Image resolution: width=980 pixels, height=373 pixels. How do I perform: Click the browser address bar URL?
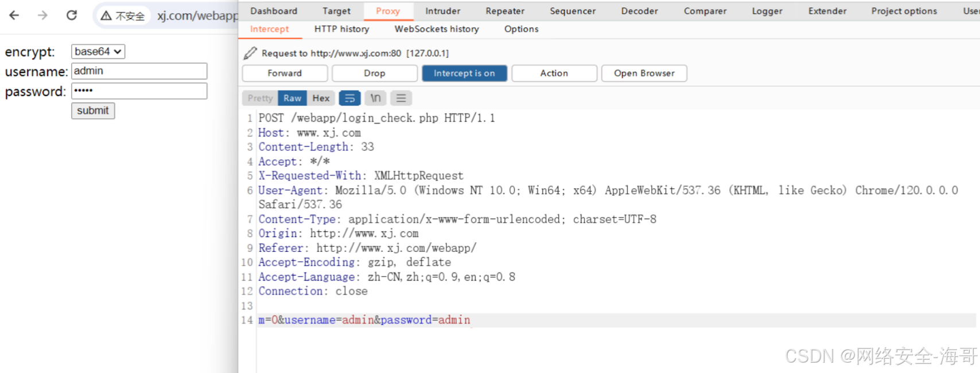coord(197,16)
